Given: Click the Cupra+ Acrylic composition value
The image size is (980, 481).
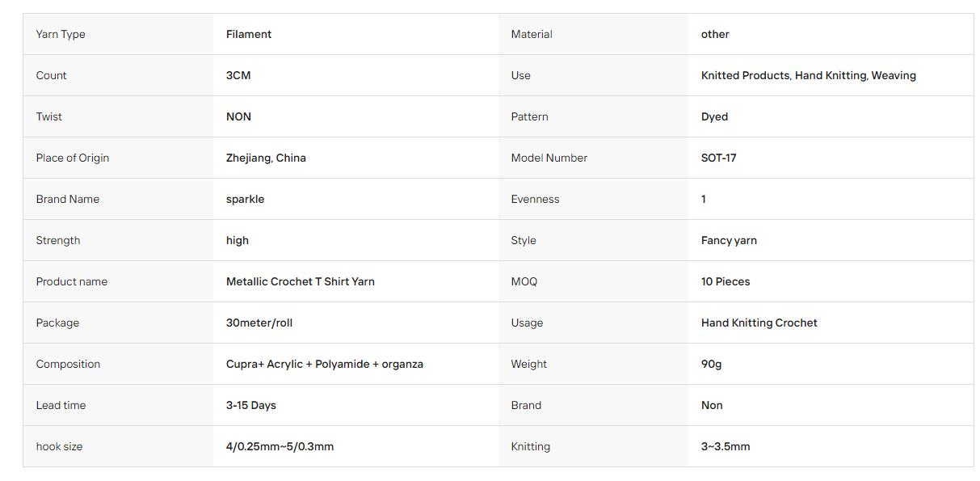Looking at the screenshot, I should [x=325, y=364].
